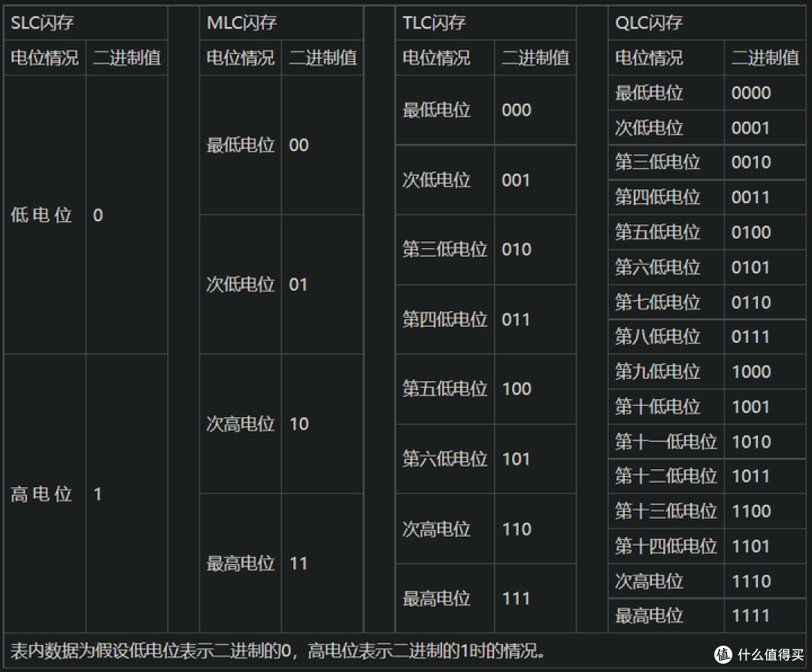Select "次高电位" in the QLC table
Screen dimensions: 812x672
[x=649, y=581]
